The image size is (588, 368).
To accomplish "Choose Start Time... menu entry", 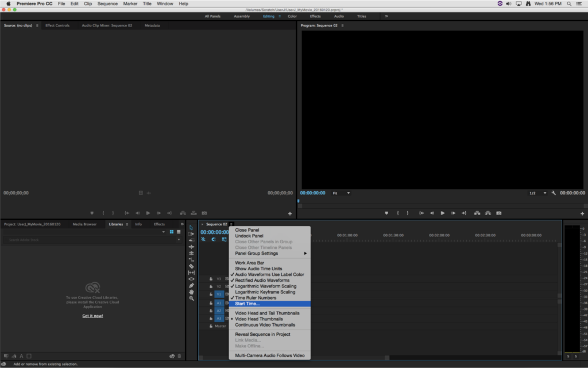I will [x=270, y=304].
